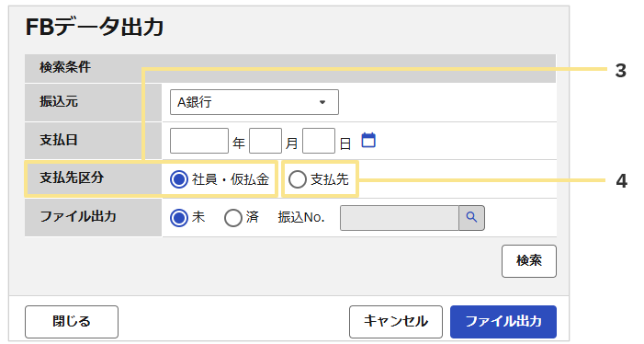Select the 支払先 radio button
The width and height of the screenshot is (644, 344).
pyautogui.click(x=298, y=179)
